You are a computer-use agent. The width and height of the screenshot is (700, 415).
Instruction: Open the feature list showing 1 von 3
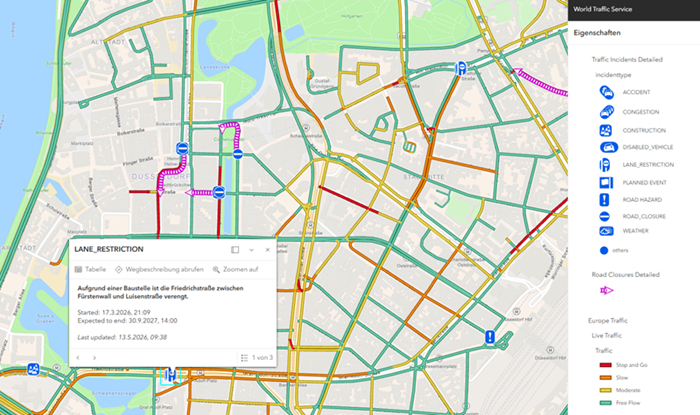[x=257, y=357]
